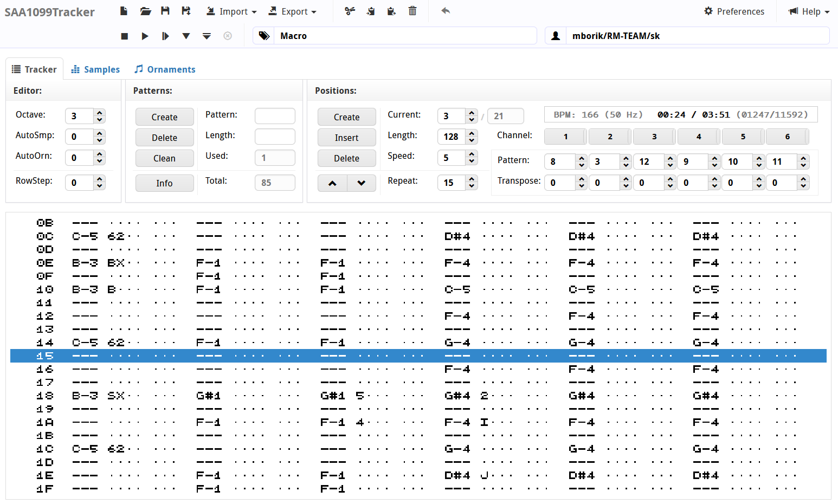Expand the Help dropdown menu

pyautogui.click(x=809, y=11)
